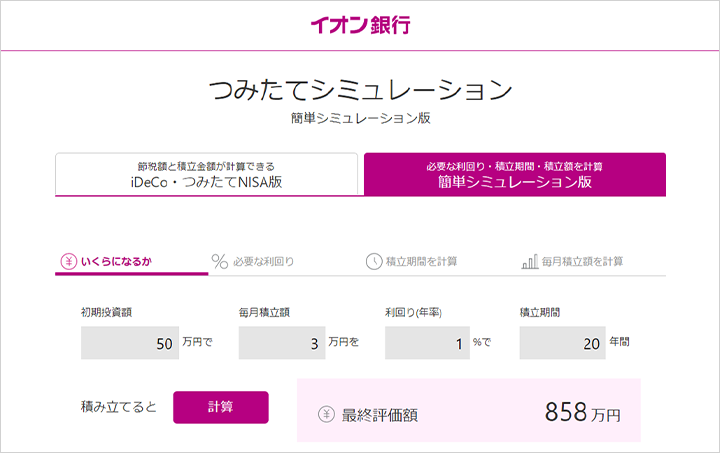Click the 初期投資額 label
The height and width of the screenshot is (453, 720).
click(107, 313)
